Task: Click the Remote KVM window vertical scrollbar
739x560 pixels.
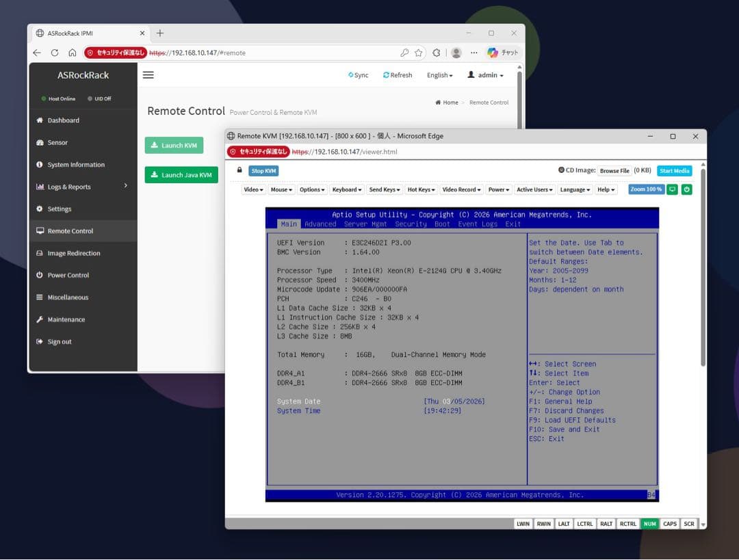Action: pyautogui.click(x=703, y=266)
